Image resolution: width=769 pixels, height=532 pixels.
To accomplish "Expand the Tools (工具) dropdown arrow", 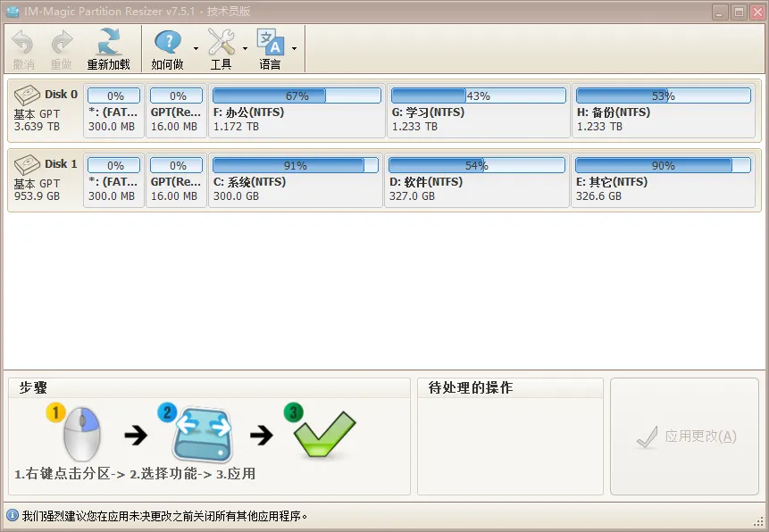I will [x=245, y=49].
